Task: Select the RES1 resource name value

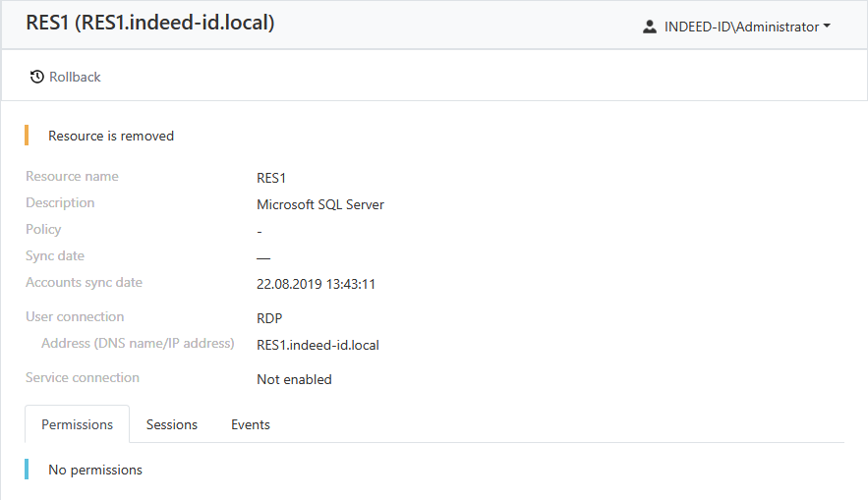Action: pyautogui.click(x=271, y=178)
